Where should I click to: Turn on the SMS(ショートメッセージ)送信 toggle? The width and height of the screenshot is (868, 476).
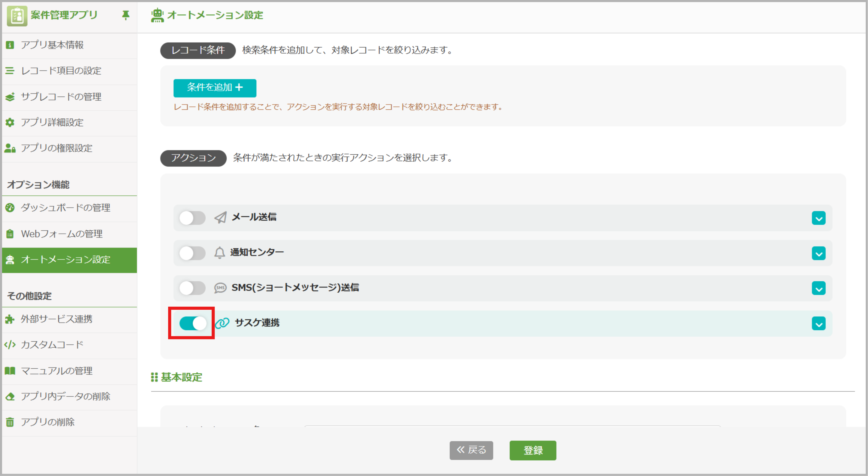pos(192,288)
